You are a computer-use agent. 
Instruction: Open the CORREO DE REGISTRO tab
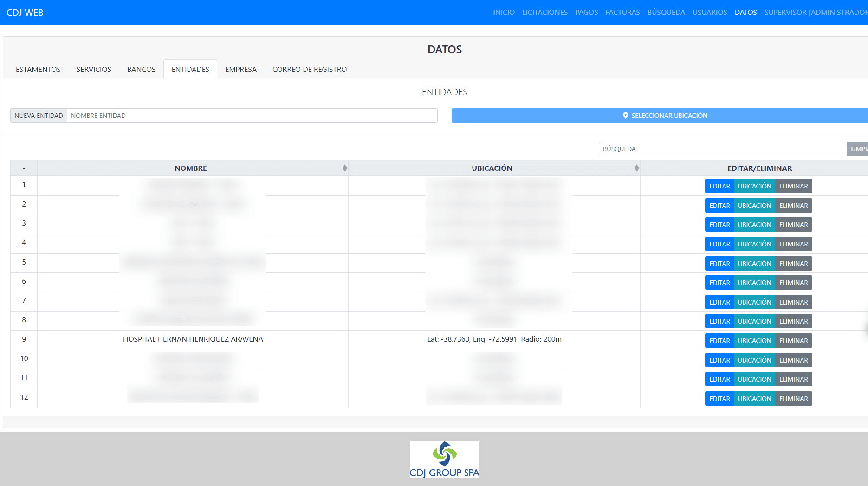click(309, 69)
